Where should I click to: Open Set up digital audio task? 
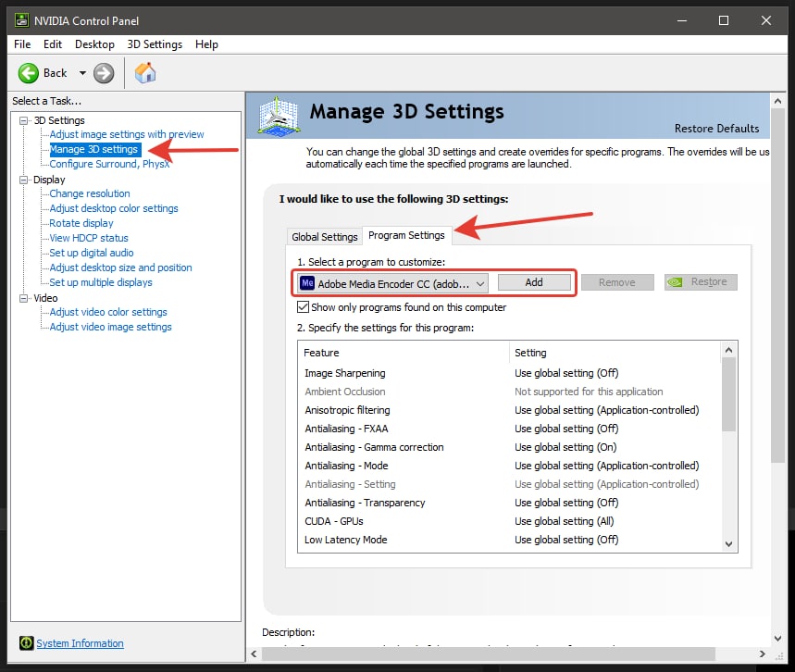coord(92,253)
